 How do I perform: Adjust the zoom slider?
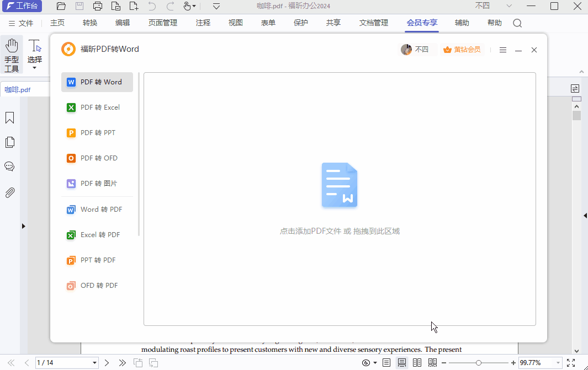tap(479, 363)
